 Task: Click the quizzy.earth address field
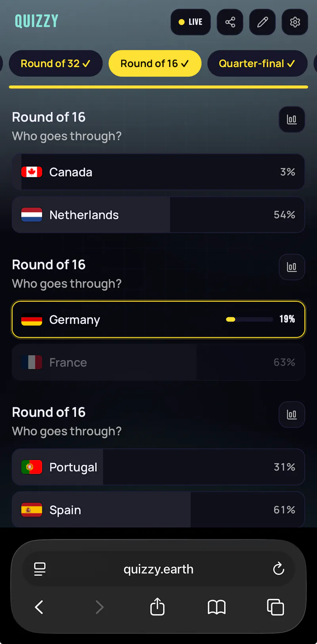158,569
